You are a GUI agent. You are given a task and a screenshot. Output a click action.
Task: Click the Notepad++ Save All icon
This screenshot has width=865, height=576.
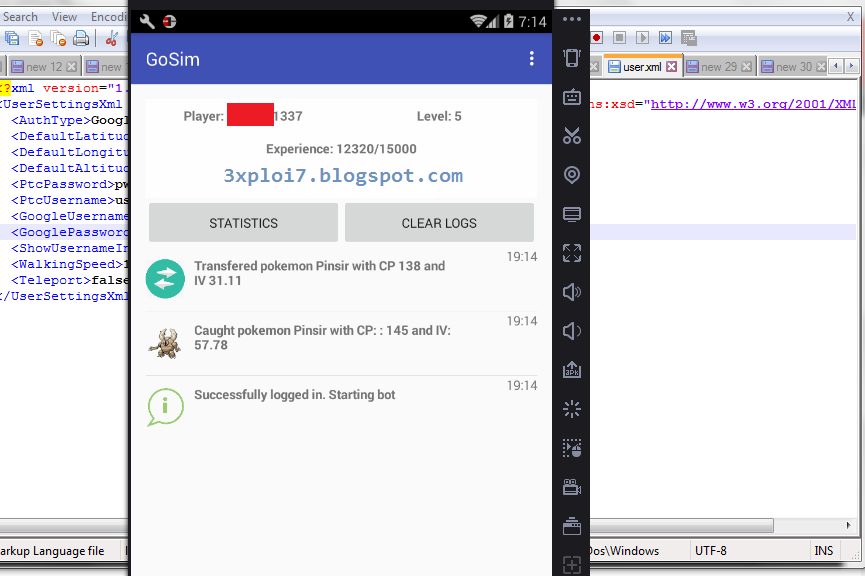(x=12, y=38)
